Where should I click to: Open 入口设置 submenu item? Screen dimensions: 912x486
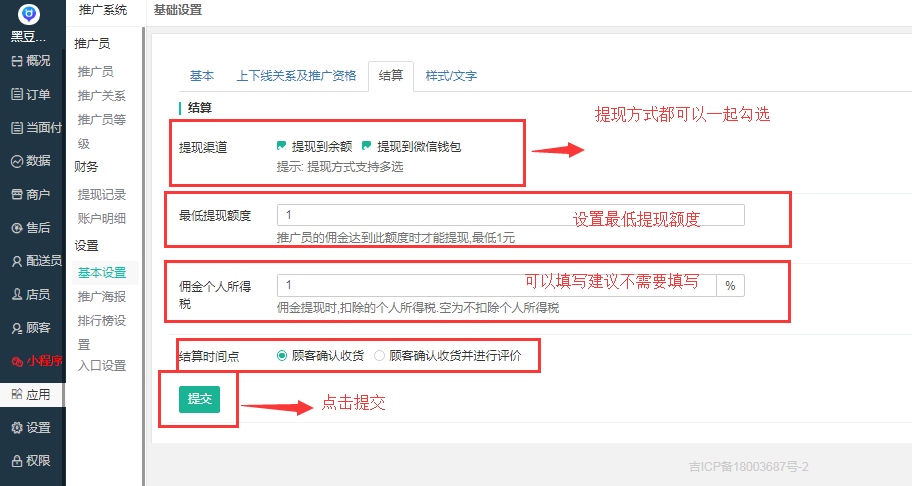pos(102,366)
